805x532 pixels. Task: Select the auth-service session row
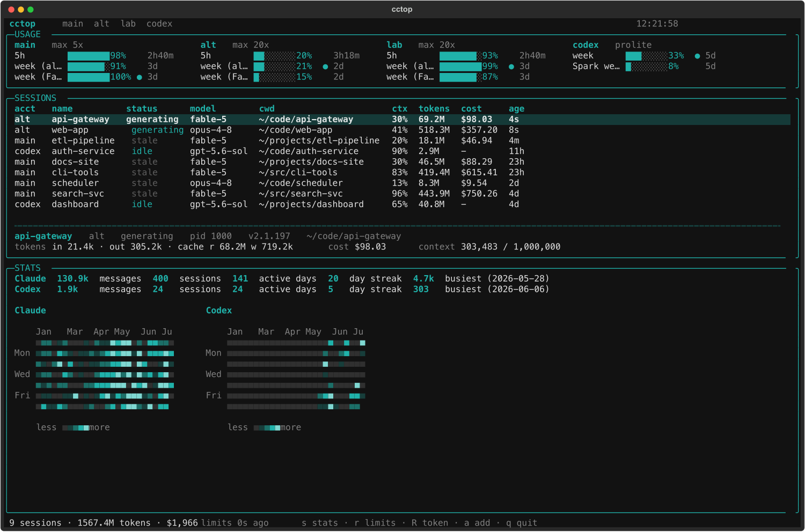tap(402, 151)
